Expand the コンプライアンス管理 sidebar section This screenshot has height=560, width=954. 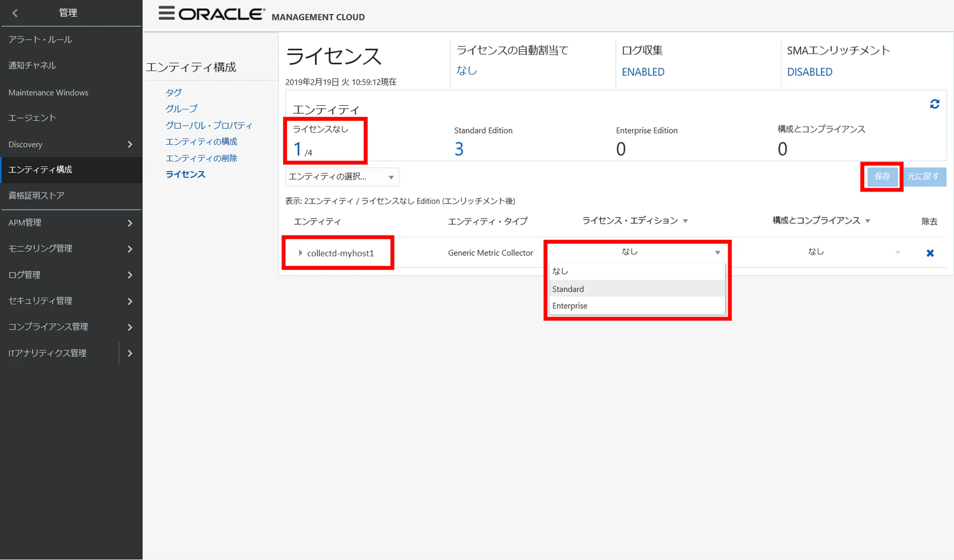pos(130,327)
